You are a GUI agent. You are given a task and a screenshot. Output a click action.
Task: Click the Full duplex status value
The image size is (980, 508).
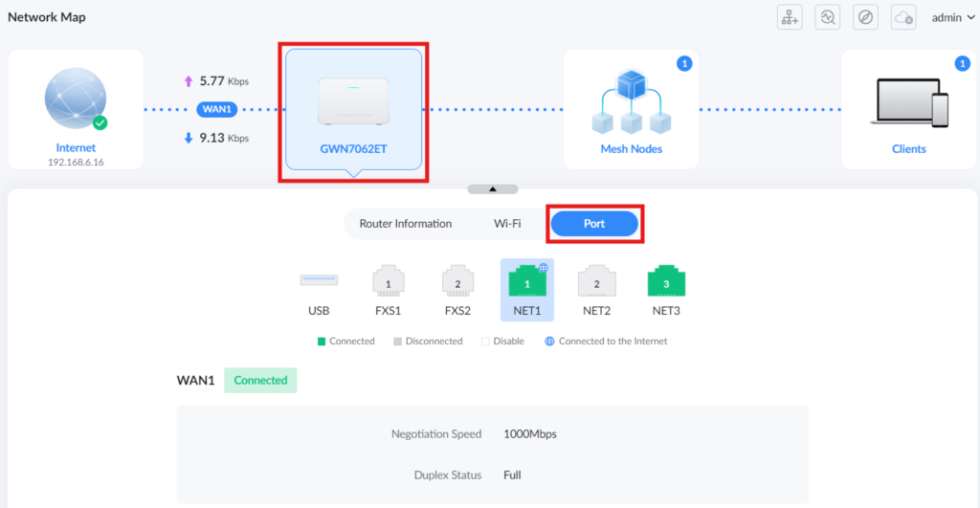(x=512, y=475)
